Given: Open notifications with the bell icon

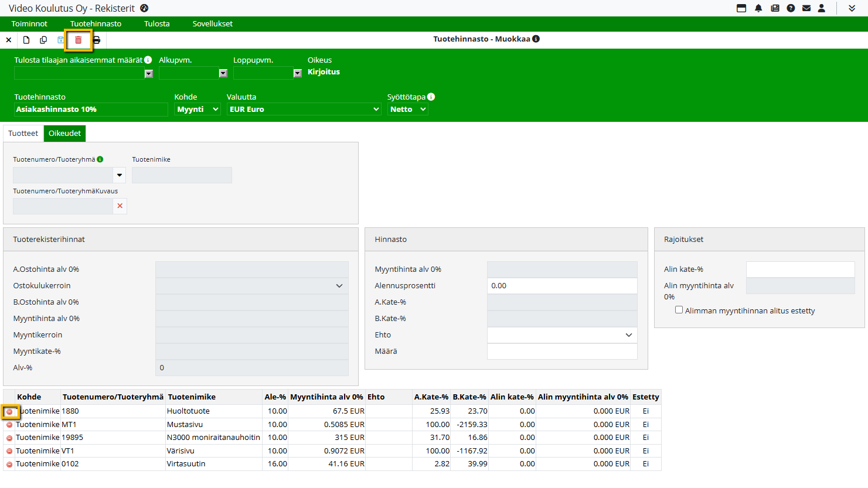Looking at the screenshot, I should pyautogui.click(x=758, y=8).
